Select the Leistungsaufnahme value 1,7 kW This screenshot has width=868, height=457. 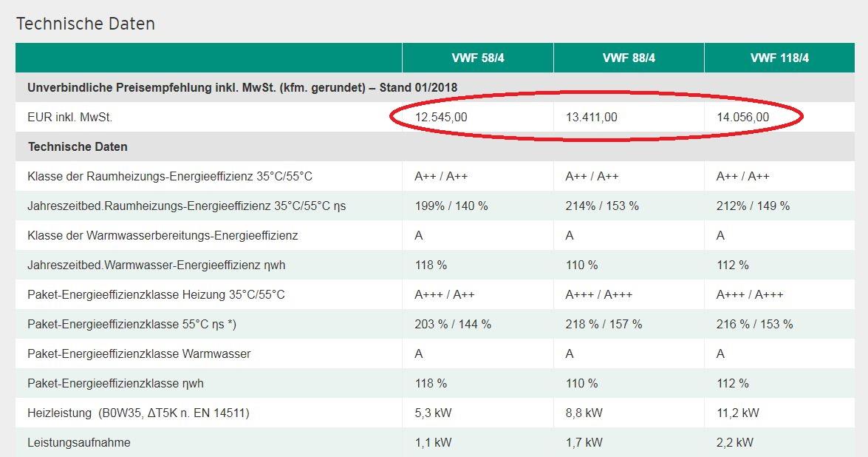coord(584,443)
